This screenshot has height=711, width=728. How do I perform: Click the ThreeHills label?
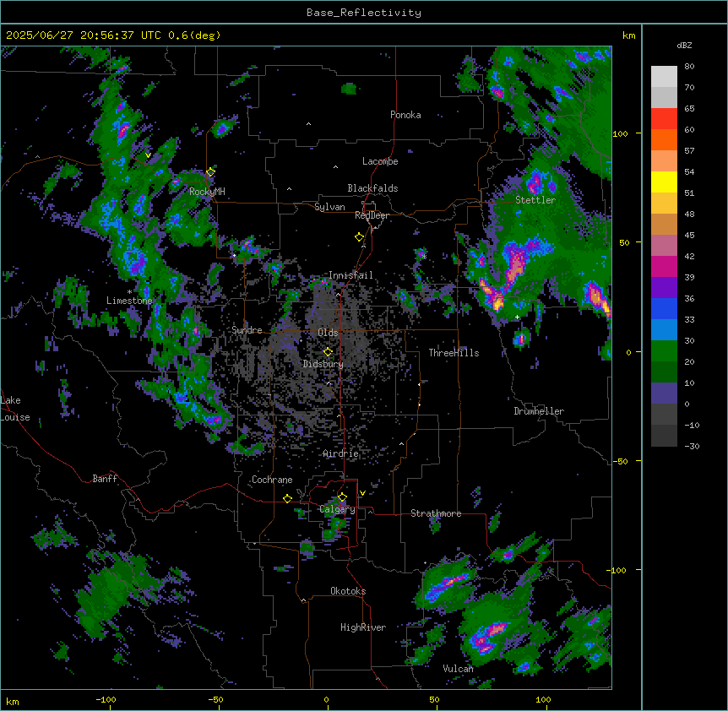click(454, 353)
